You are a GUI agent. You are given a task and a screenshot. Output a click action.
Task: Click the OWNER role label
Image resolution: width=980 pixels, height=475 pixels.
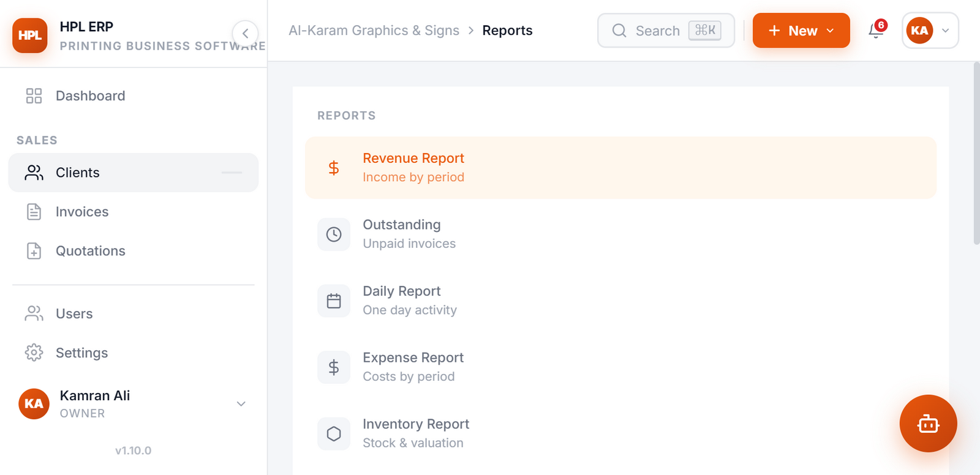click(x=82, y=413)
